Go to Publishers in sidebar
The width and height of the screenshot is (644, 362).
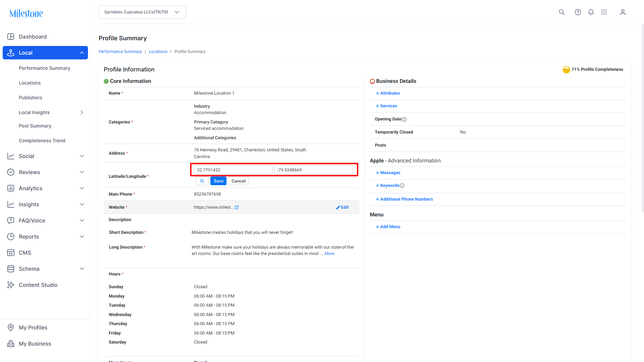point(31,98)
